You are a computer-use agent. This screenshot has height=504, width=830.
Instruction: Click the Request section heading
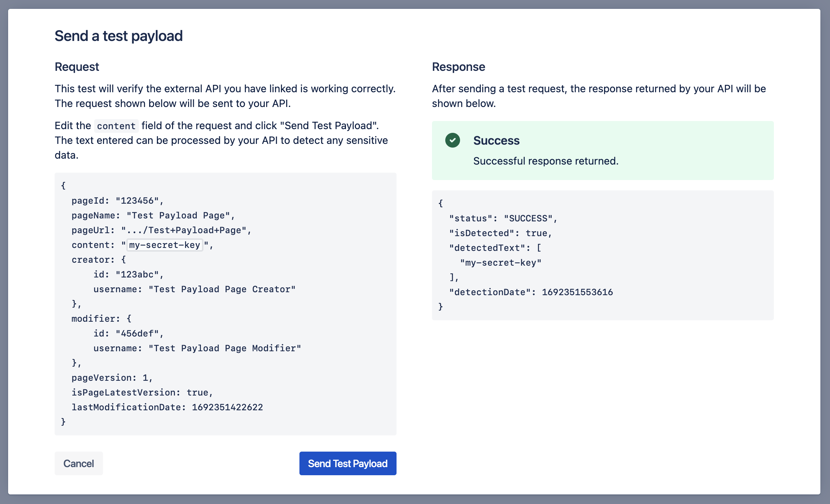77,67
